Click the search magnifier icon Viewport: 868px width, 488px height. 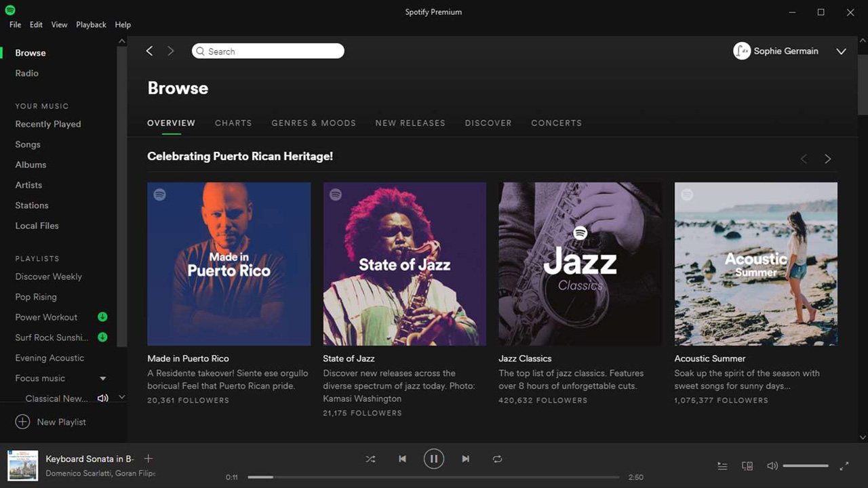200,51
